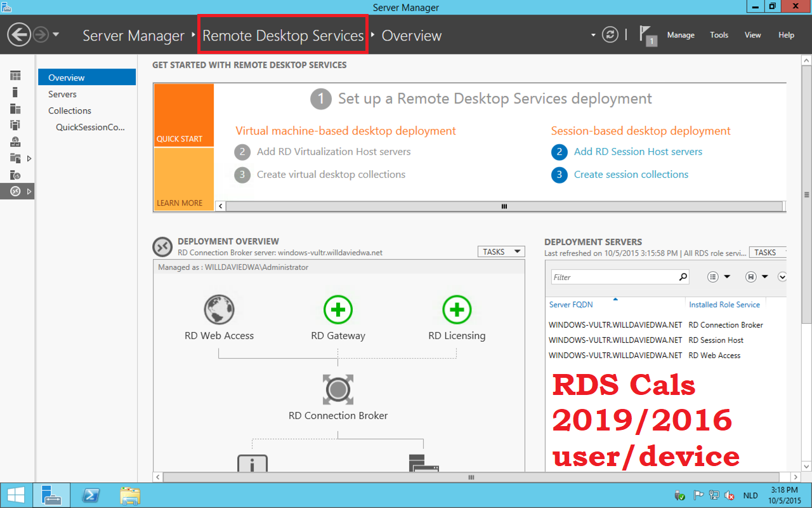812x508 pixels.
Task: Click the Quick Start panel horizontal scrollbar
Action: tap(504, 206)
